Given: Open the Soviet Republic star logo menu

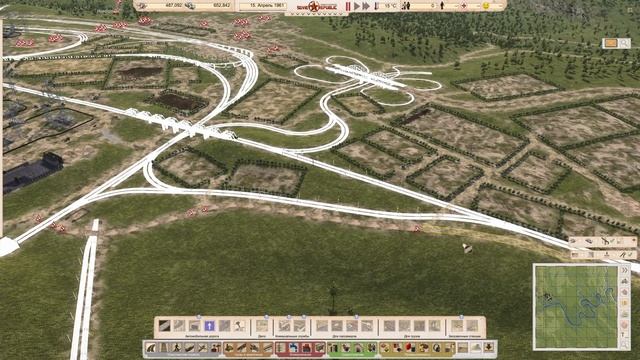Looking at the screenshot, I should [x=317, y=7].
